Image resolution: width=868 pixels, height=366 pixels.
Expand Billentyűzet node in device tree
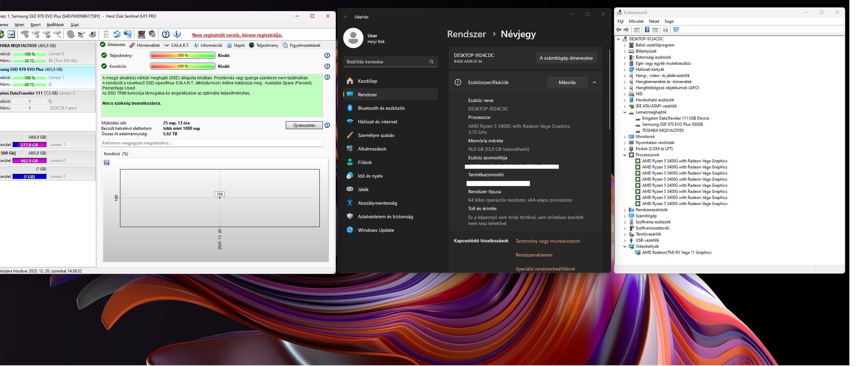point(625,51)
